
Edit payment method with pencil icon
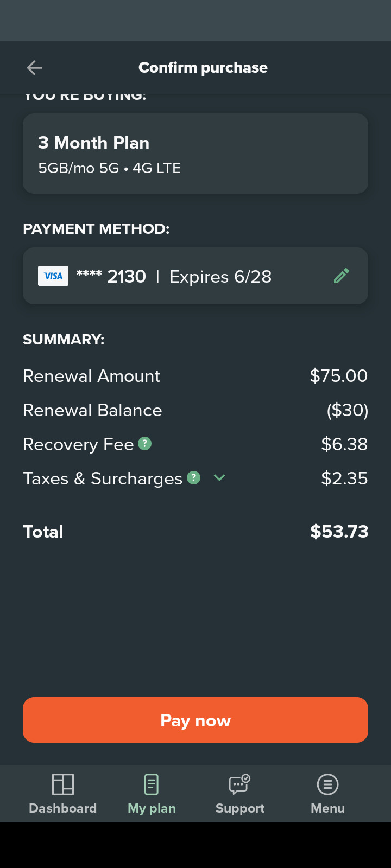(x=342, y=276)
